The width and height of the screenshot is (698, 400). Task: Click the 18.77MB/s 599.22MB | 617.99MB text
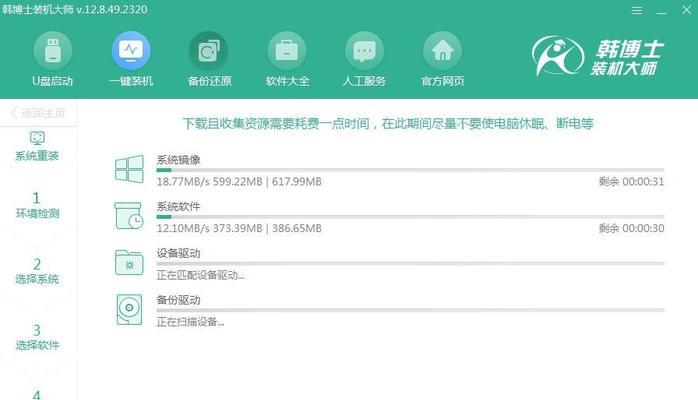(x=239, y=182)
